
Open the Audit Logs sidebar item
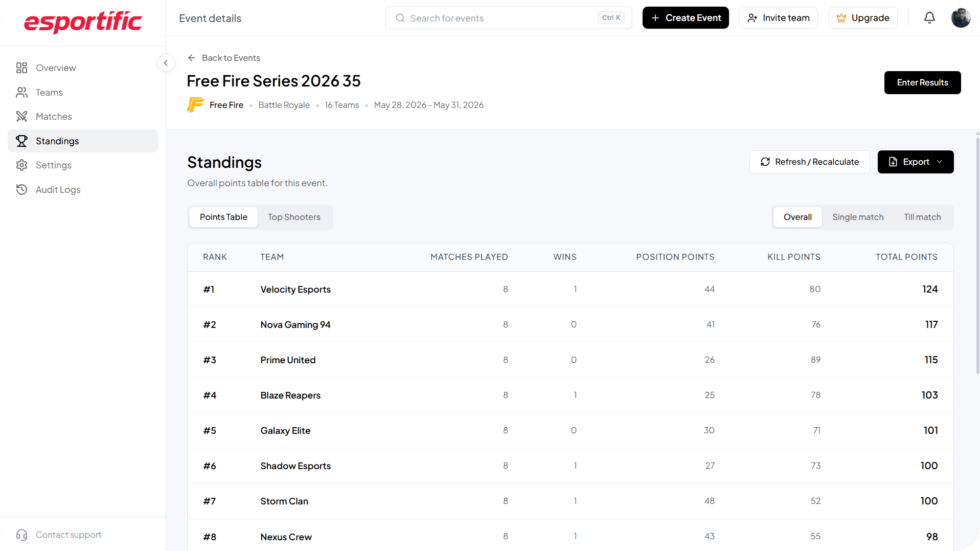83,190
